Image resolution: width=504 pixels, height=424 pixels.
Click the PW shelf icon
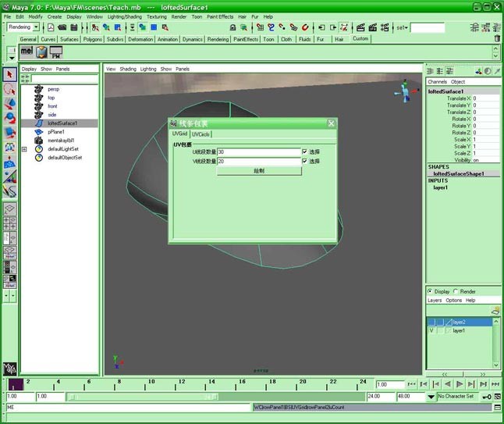[56, 52]
